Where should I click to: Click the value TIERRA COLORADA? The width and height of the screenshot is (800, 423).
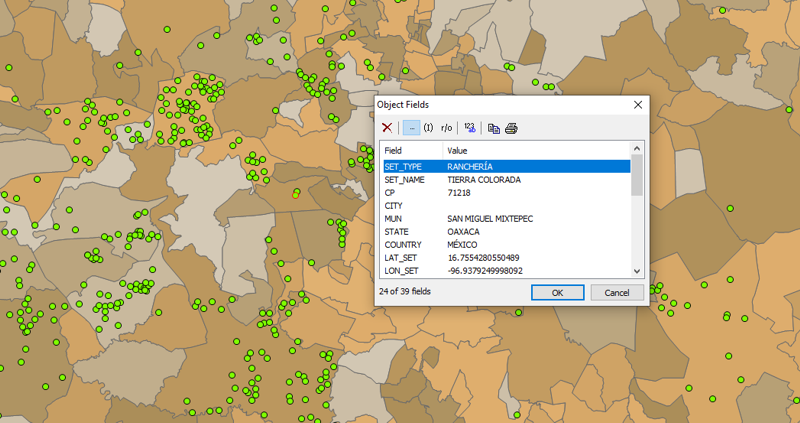pyautogui.click(x=484, y=180)
